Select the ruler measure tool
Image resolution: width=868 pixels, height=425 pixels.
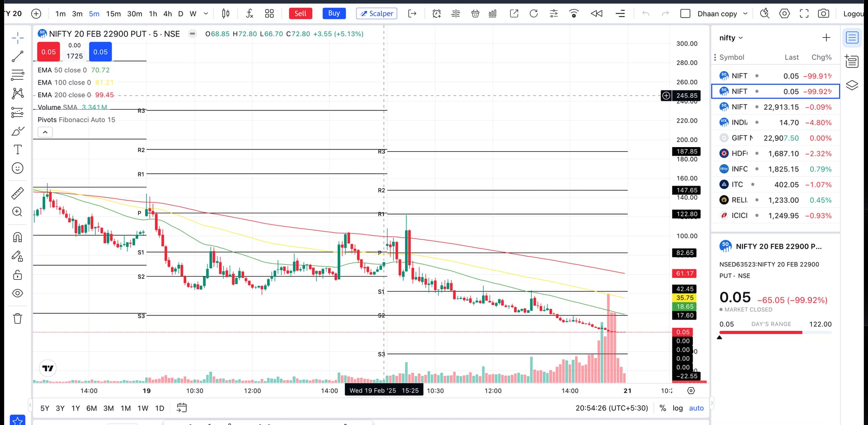coord(18,193)
